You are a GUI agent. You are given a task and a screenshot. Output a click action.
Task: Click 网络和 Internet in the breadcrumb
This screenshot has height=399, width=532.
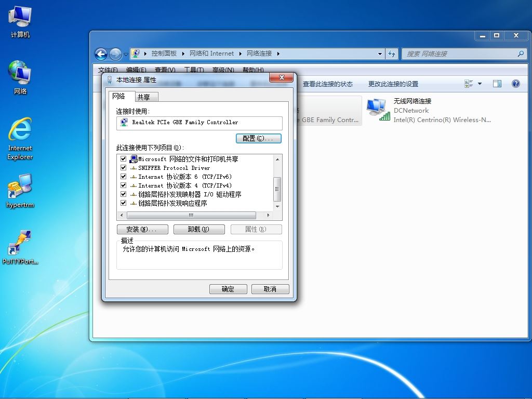click(212, 54)
